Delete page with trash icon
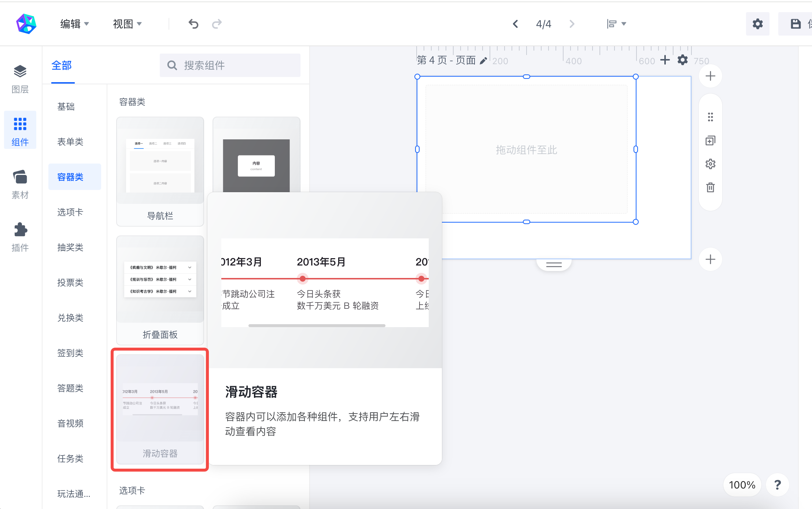 coord(710,187)
